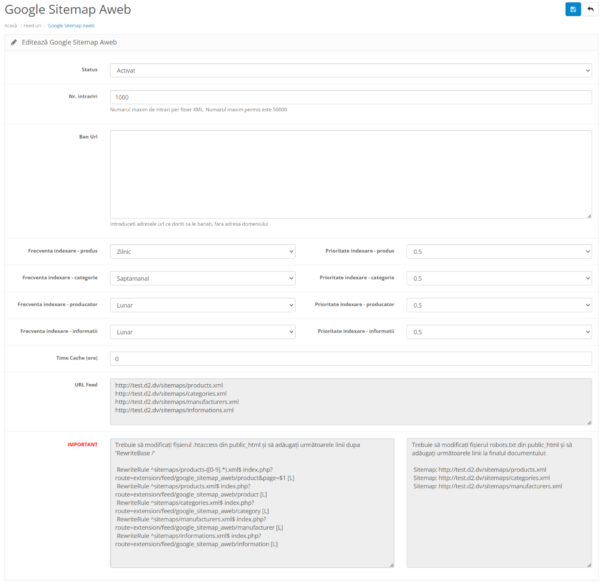Image resolution: width=600 pixels, height=582 pixels.
Task: Click the Google Sitemap Aweb page heading
Action: (x=68, y=10)
